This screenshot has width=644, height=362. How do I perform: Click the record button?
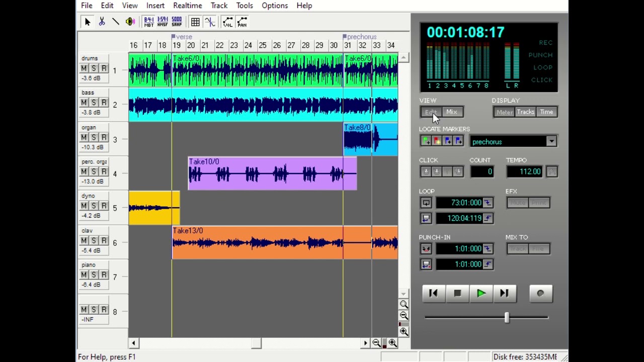coord(541,294)
